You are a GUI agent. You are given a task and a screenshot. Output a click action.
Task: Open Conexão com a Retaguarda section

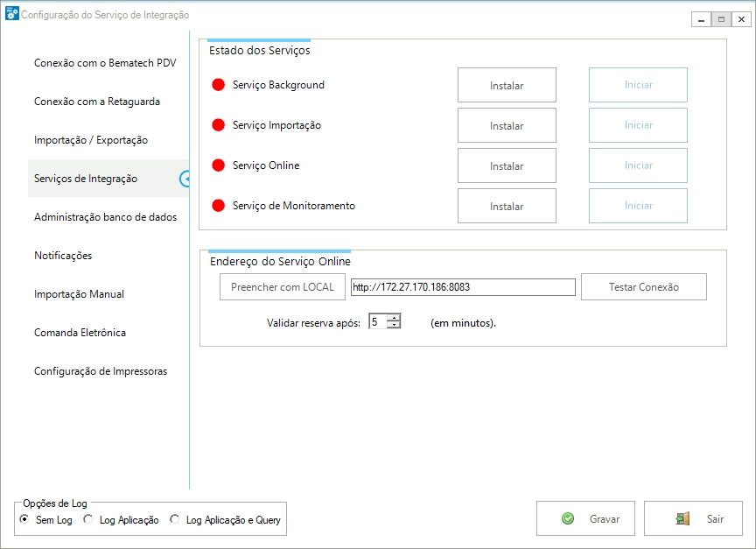(x=97, y=102)
